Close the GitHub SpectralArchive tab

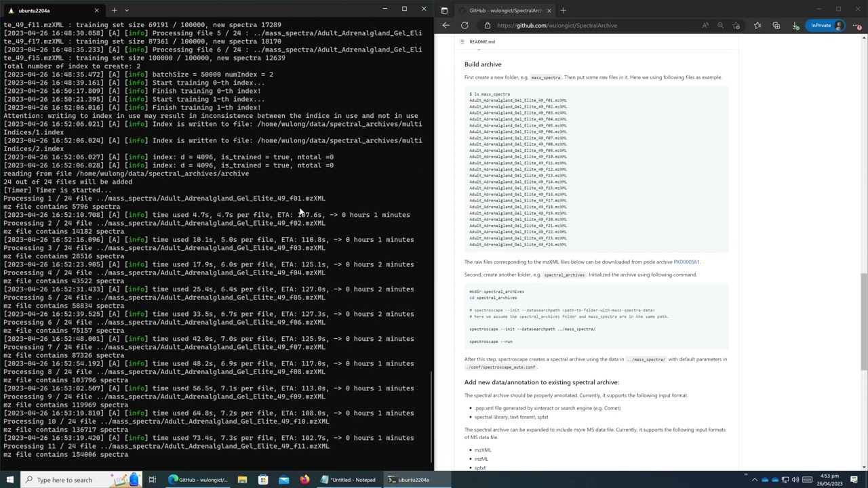549,10
